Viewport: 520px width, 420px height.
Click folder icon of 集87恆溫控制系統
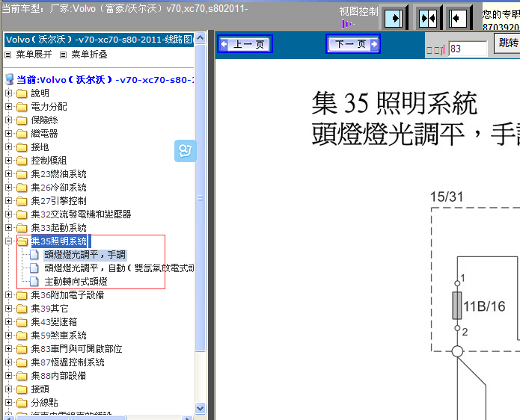pyautogui.click(x=22, y=362)
